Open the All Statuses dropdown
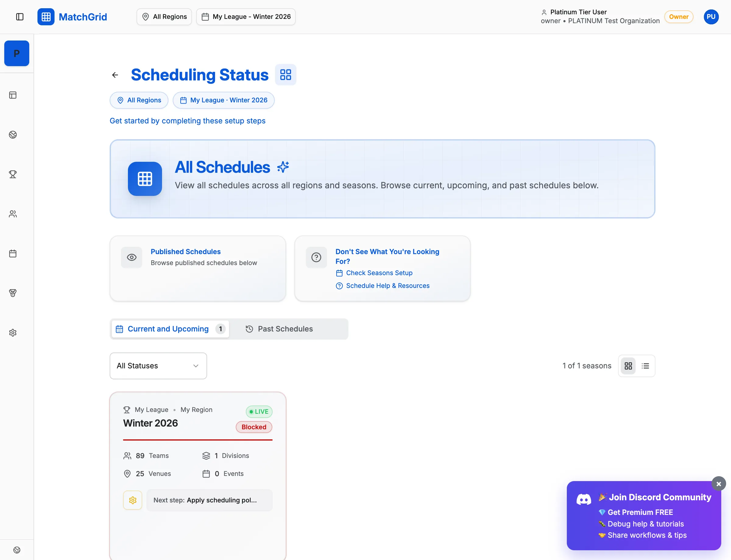This screenshot has width=731, height=560. point(158,366)
